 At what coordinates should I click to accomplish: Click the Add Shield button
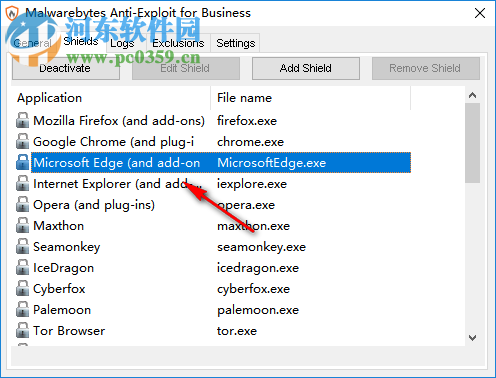[x=306, y=68]
